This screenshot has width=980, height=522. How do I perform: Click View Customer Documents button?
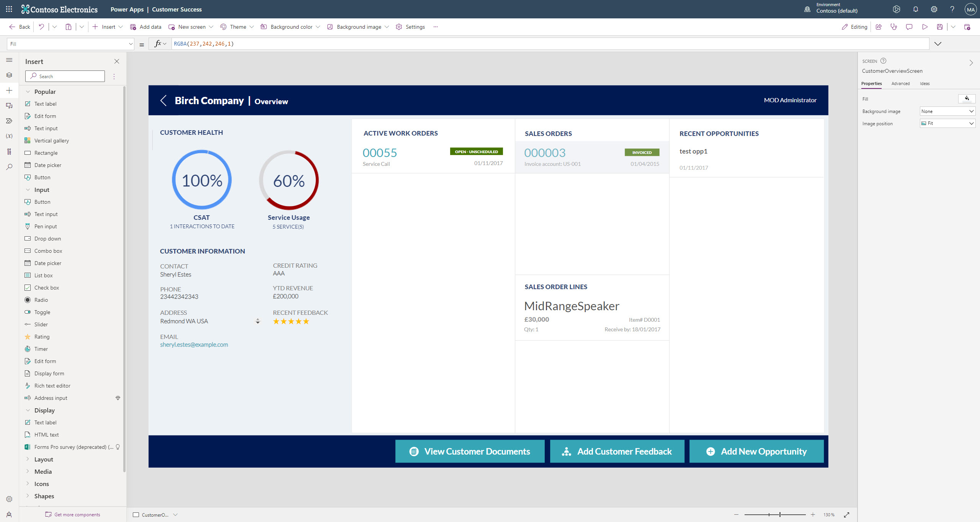click(470, 451)
